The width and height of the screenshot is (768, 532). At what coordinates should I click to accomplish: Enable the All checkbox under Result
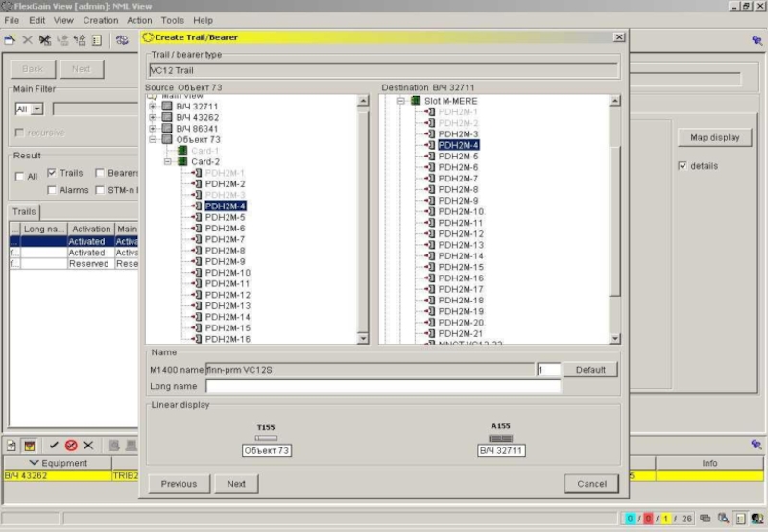click(20, 177)
